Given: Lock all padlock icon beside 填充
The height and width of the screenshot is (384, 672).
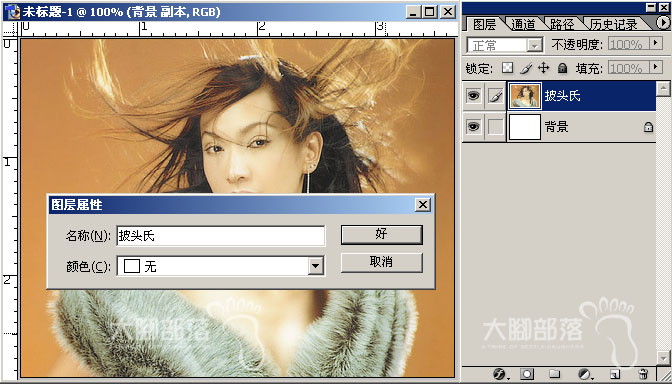Looking at the screenshot, I should click(562, 68).
